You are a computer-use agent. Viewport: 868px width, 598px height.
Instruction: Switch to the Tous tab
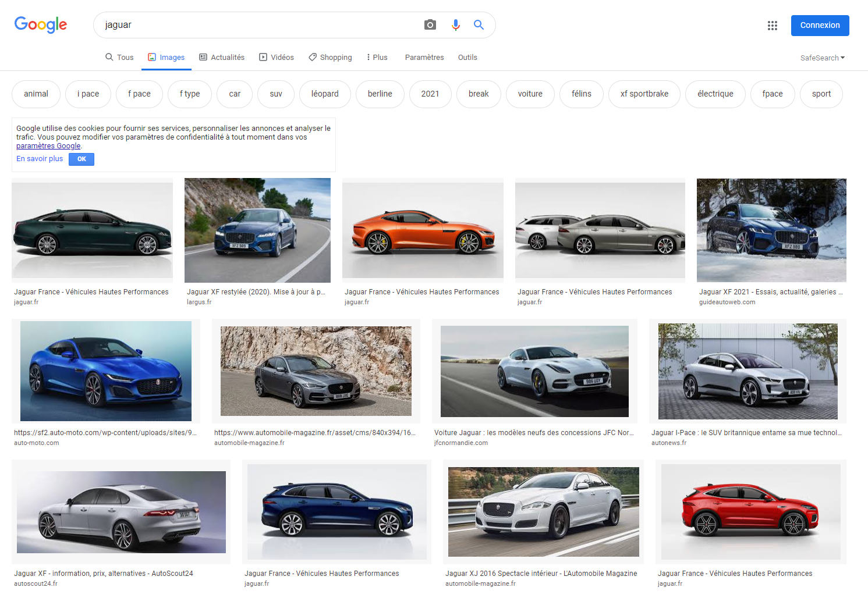pos(119,58)
